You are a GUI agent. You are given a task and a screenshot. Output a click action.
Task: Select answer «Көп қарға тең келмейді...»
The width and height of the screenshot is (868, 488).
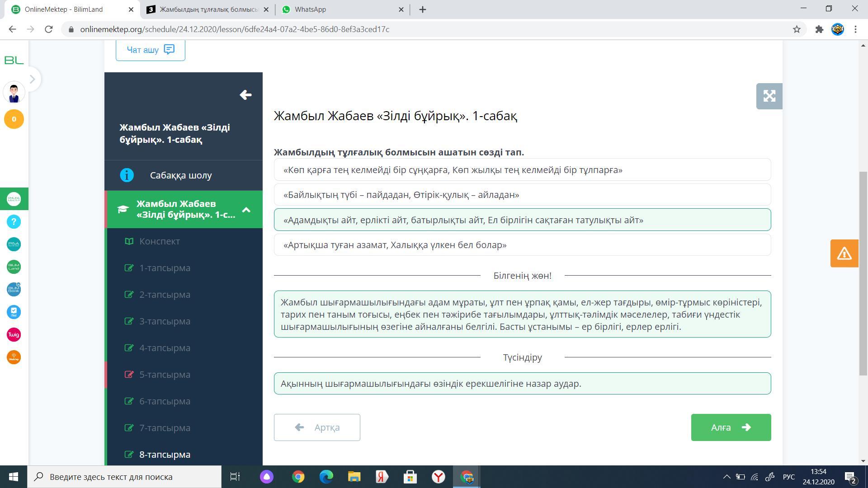click(522, 170)
